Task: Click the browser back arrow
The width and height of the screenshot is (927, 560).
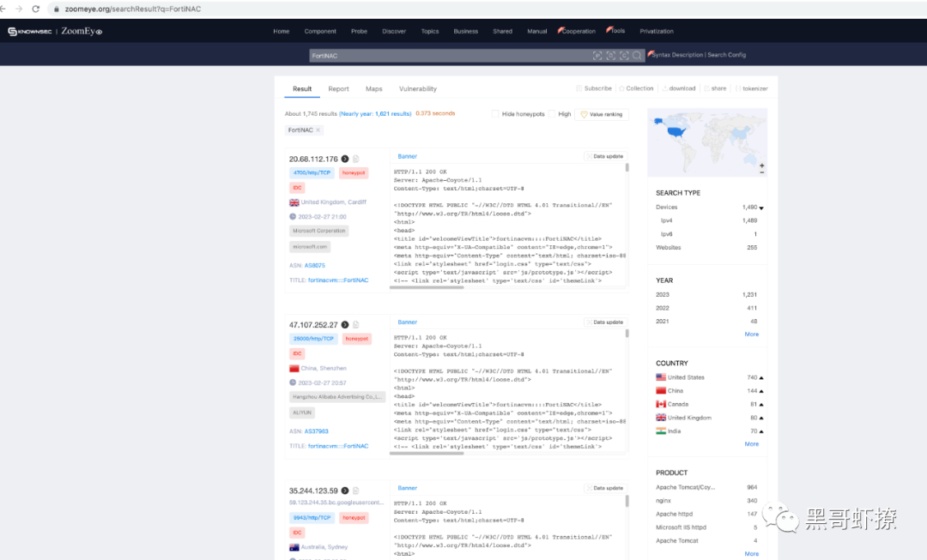Action: 3,9
